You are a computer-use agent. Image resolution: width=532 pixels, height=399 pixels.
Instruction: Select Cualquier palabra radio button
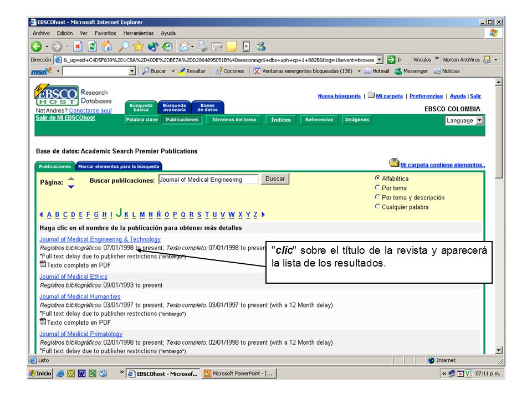[x=377, y=206]
